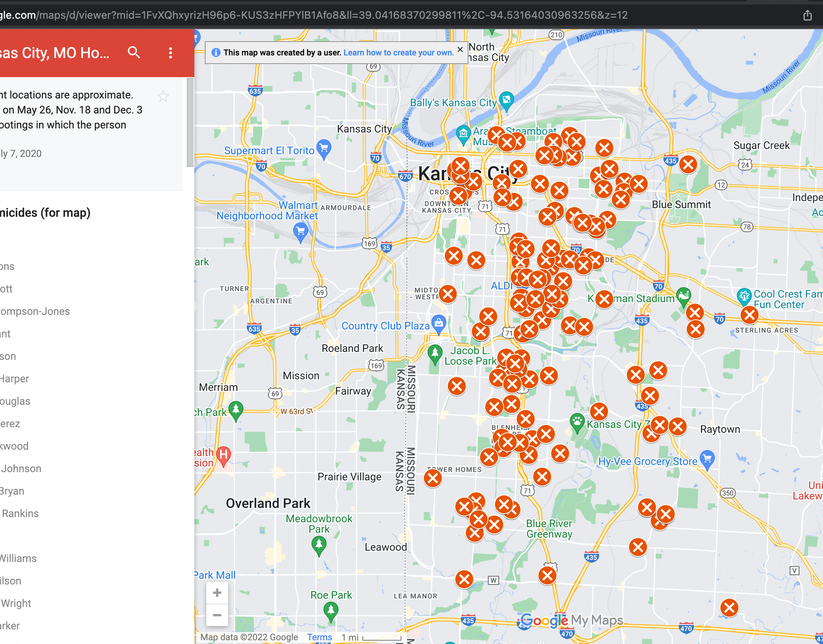
Task: Click the homicide marker near Tower Homes
Action: (x=433, y=479)
